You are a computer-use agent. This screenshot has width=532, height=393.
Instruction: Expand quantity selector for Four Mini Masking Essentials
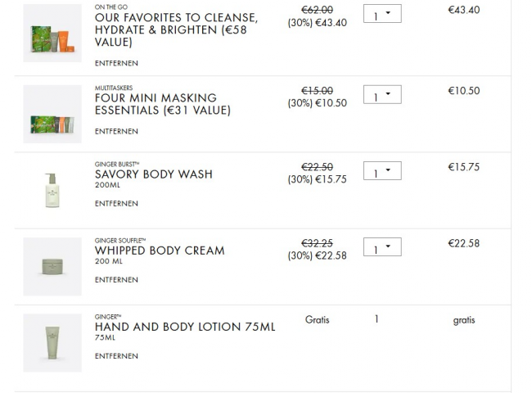pos(382,97)
